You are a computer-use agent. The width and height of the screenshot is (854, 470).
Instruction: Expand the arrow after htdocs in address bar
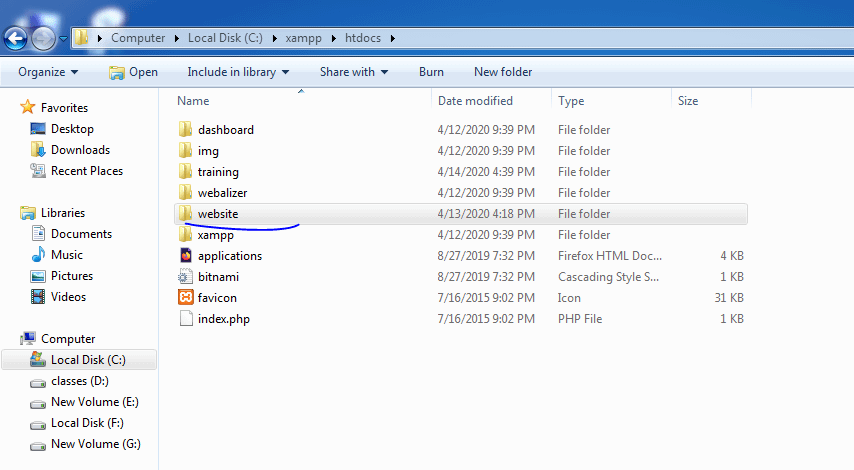[393, 38]
